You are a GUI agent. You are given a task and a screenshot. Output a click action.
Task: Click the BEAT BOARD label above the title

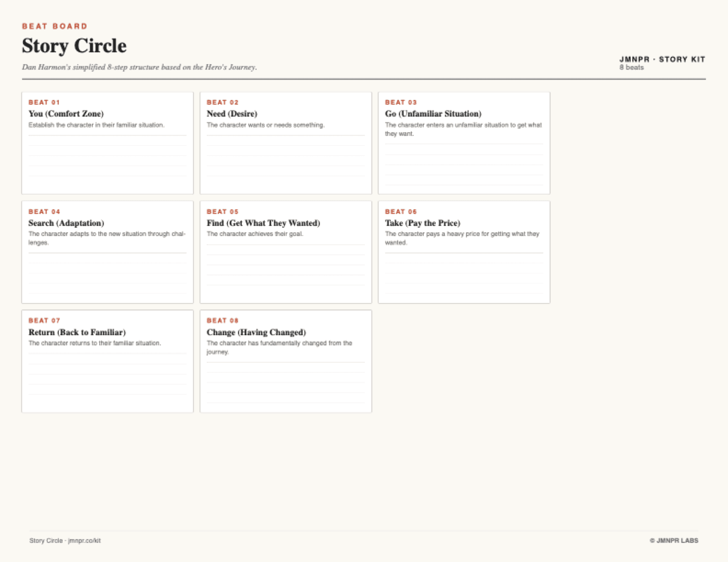[55, 26]
